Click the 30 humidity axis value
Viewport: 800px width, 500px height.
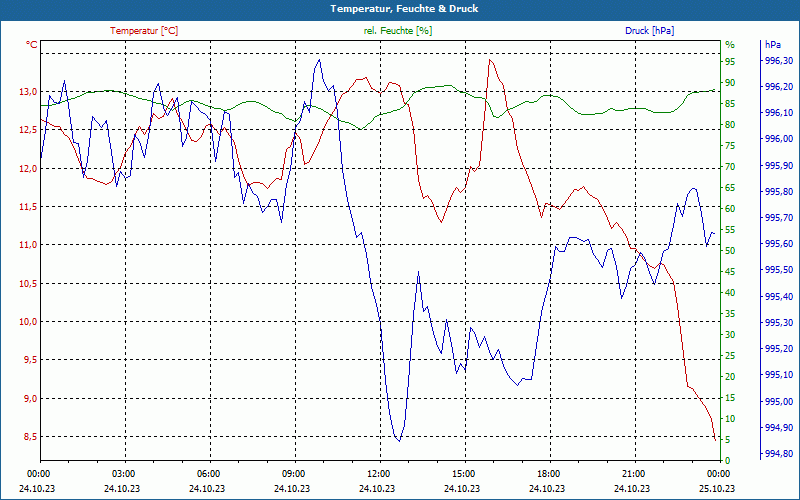click(730, 335)
